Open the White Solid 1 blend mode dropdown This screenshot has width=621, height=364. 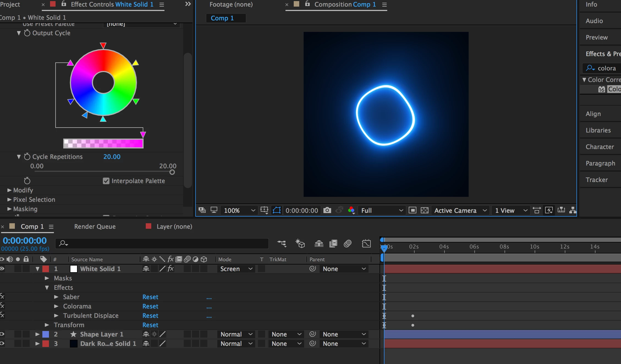point(236,269)
